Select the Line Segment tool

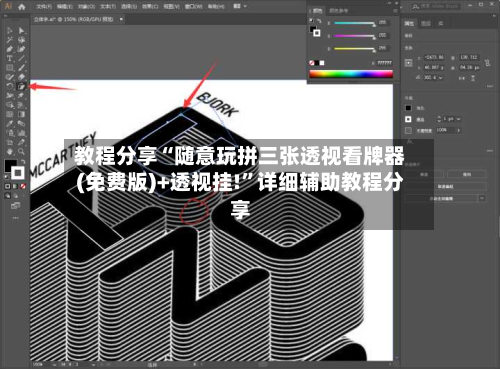point(21,58)
